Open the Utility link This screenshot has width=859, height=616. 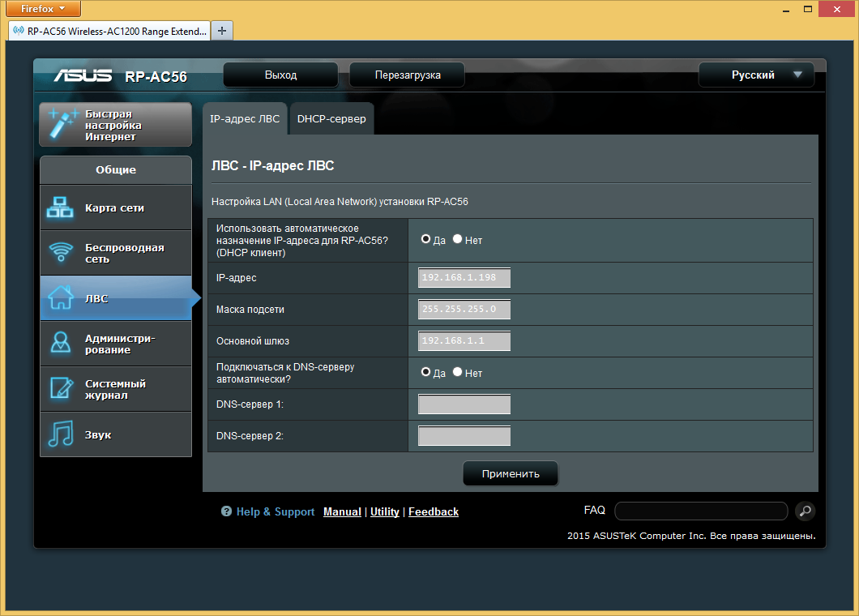385,511
